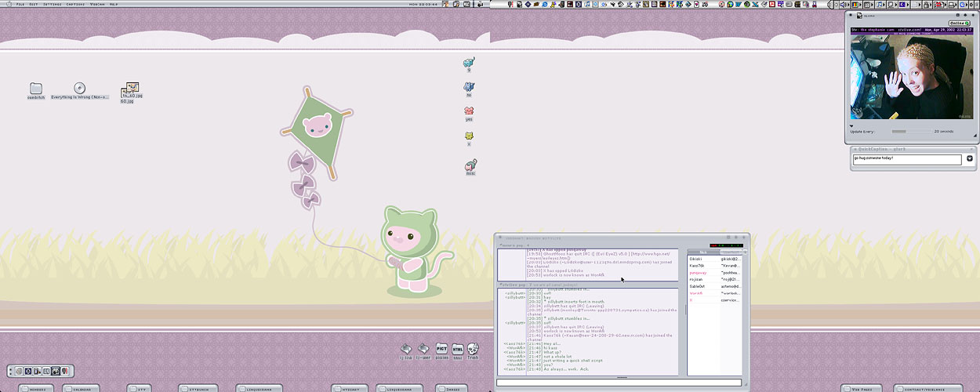Open the Settings menu in menu bar
Screen dimensions: 980x392
click(53, 4)
